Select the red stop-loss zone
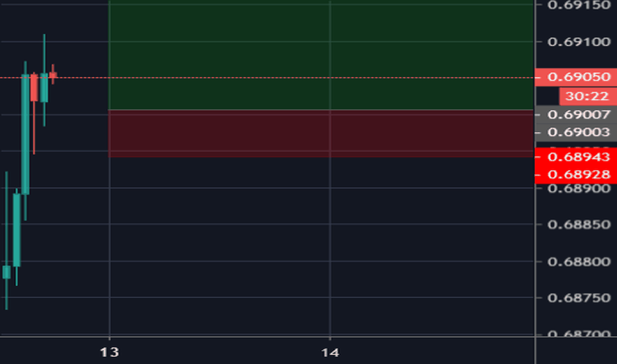This screenshot has height=364, width=617. 320,133
